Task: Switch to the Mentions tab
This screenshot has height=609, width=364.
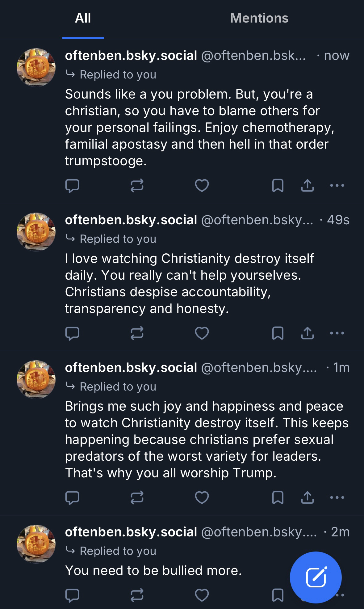Action: (259, 18)
